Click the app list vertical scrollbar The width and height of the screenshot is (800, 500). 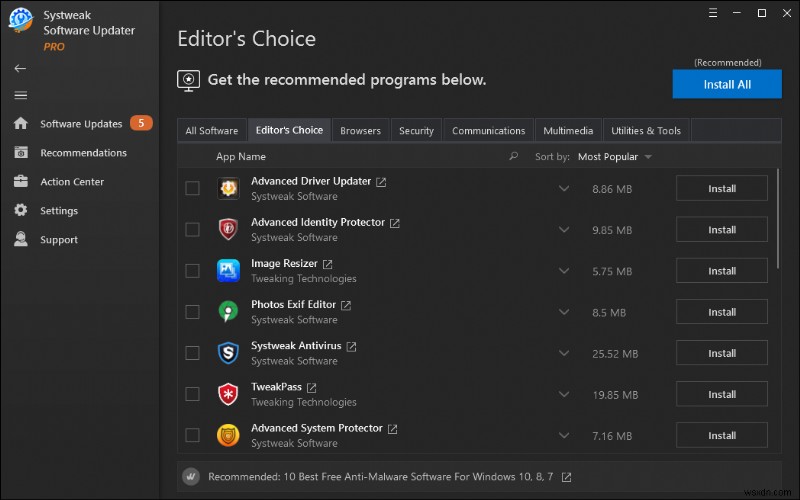(x=778, y=218)
